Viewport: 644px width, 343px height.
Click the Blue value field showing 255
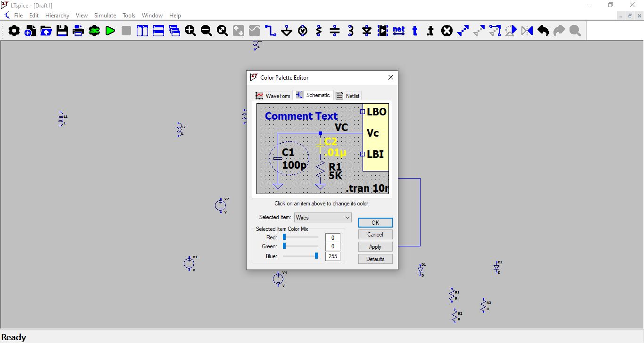click(332, 256)
